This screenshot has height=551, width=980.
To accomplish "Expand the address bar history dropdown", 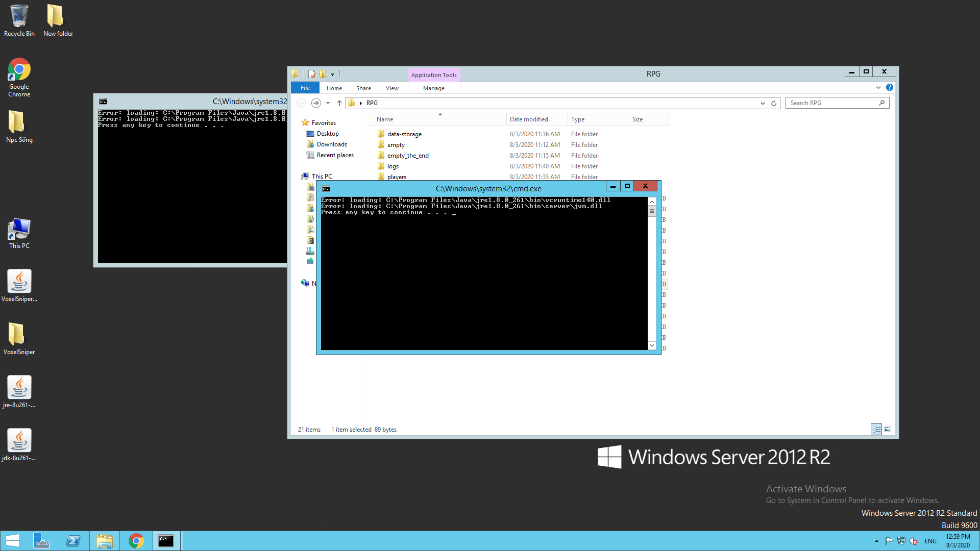I will tap(763, 103).
